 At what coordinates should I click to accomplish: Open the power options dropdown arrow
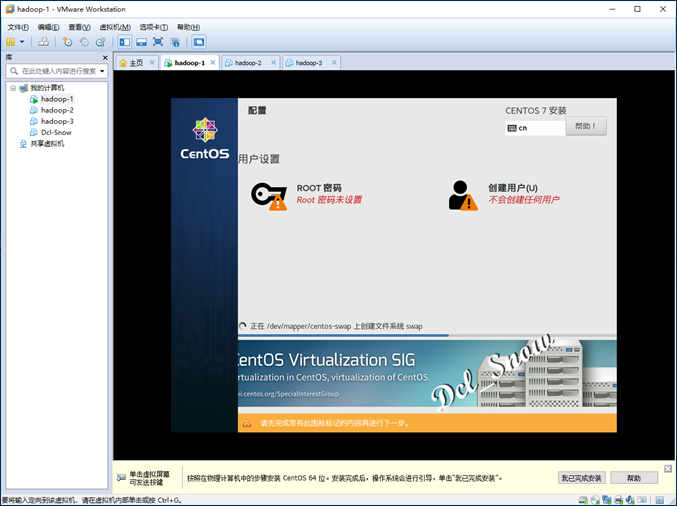click(x=22, y=42)
